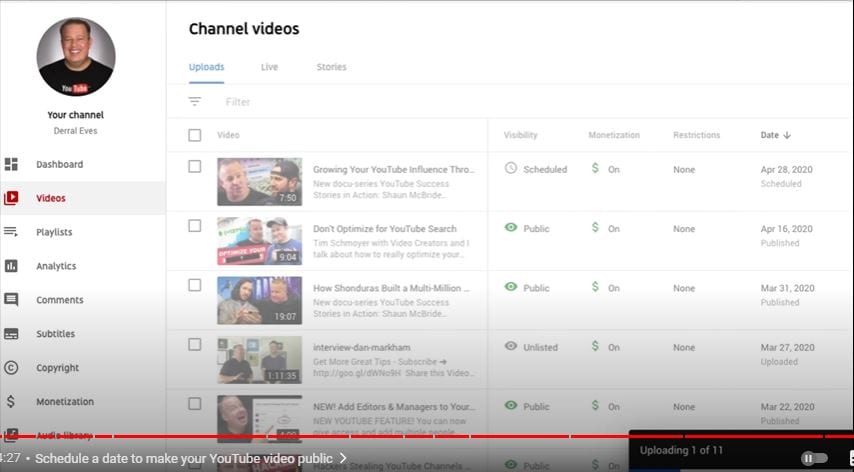854x472 pixels.
Task: Switch to the Stories tab
Action: (332, 67)
